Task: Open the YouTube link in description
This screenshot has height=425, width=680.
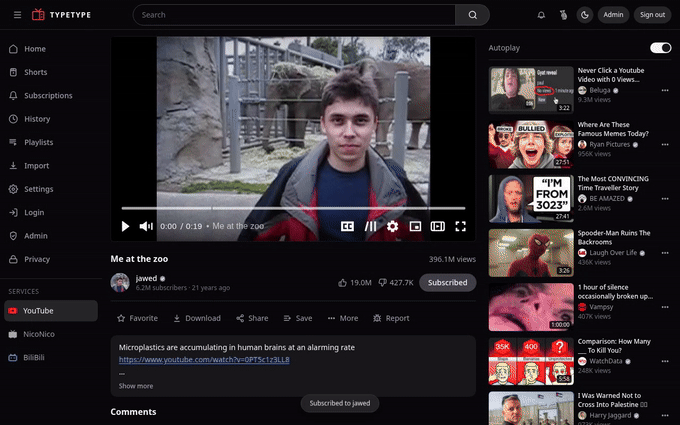Action: tap(204, 360)
